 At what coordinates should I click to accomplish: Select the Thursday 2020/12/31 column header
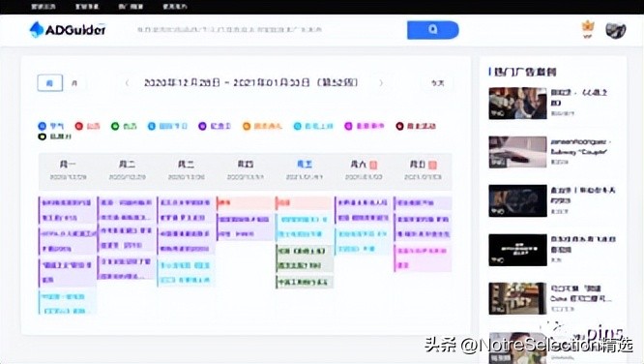246,170
